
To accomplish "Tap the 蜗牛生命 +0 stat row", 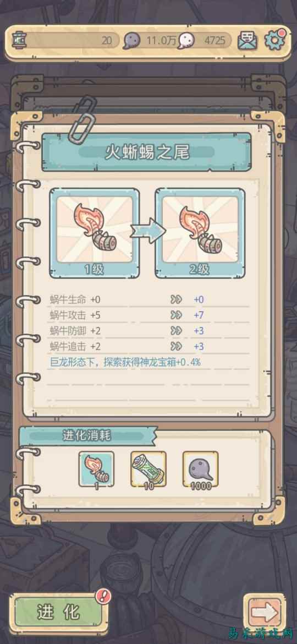I will [148, 300].
